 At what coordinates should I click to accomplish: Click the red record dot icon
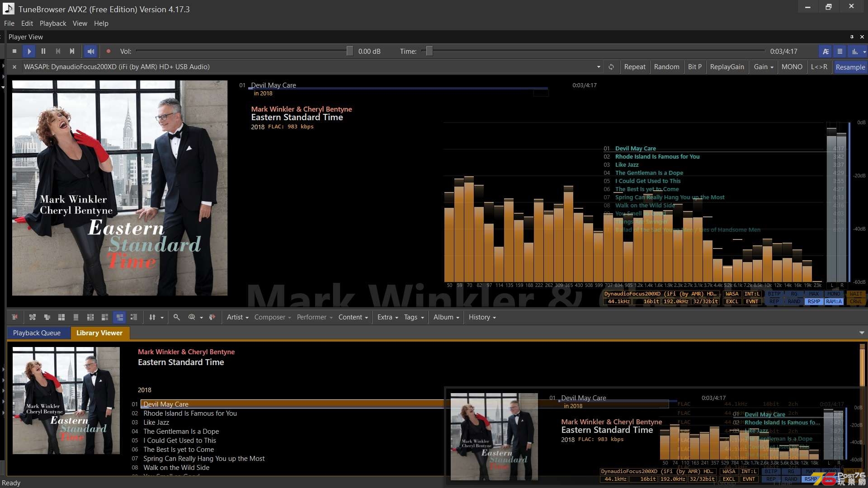point(108,52)
